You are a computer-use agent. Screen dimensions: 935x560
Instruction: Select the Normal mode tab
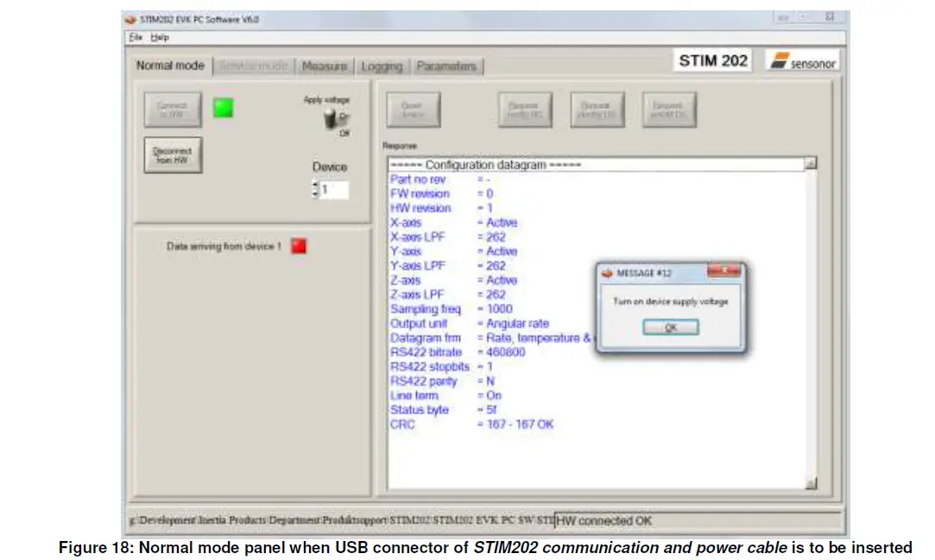[169, 66]
